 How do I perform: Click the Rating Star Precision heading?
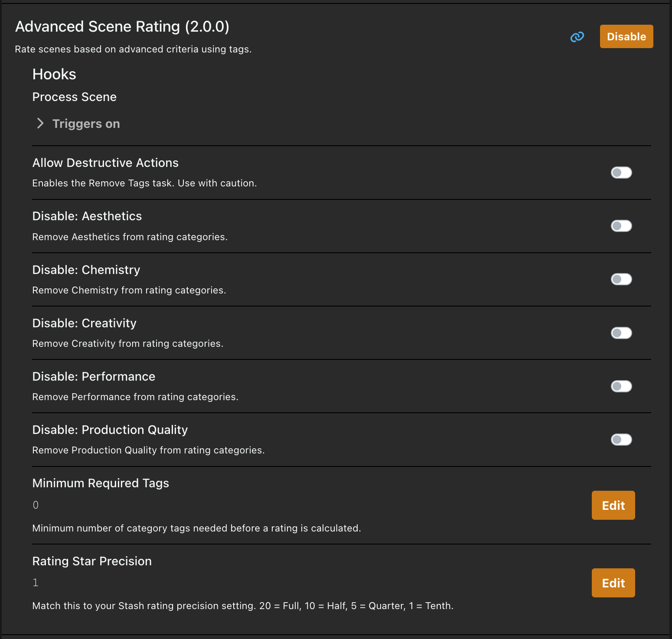92,561
